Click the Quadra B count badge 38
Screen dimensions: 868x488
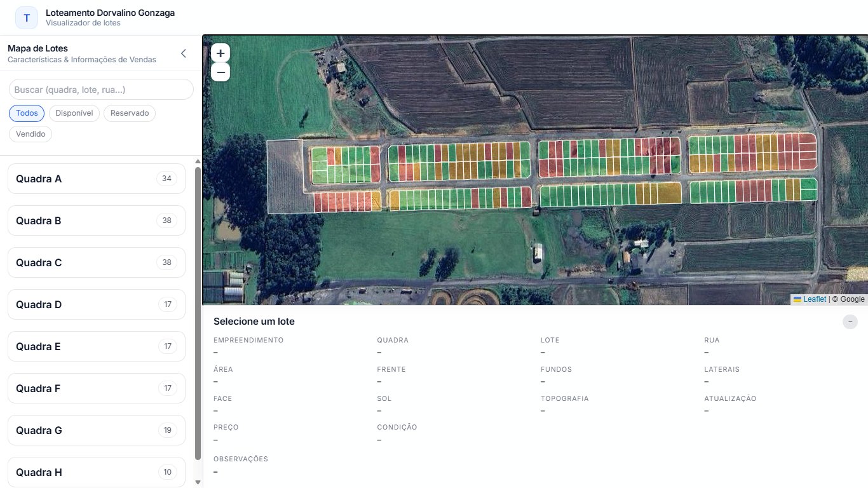[x=166, y=220]
